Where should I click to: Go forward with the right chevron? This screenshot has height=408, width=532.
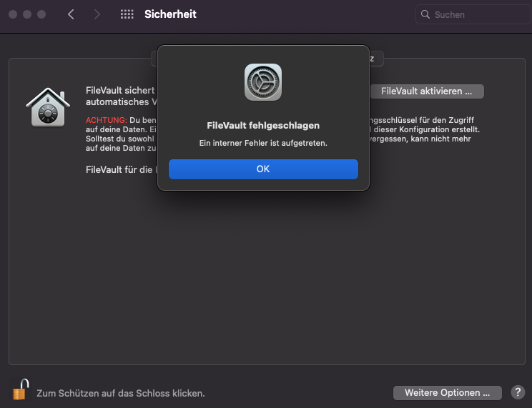[97, 14]
